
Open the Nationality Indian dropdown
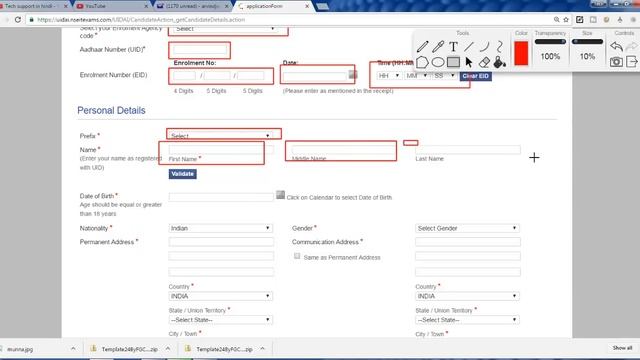[221, 228]
